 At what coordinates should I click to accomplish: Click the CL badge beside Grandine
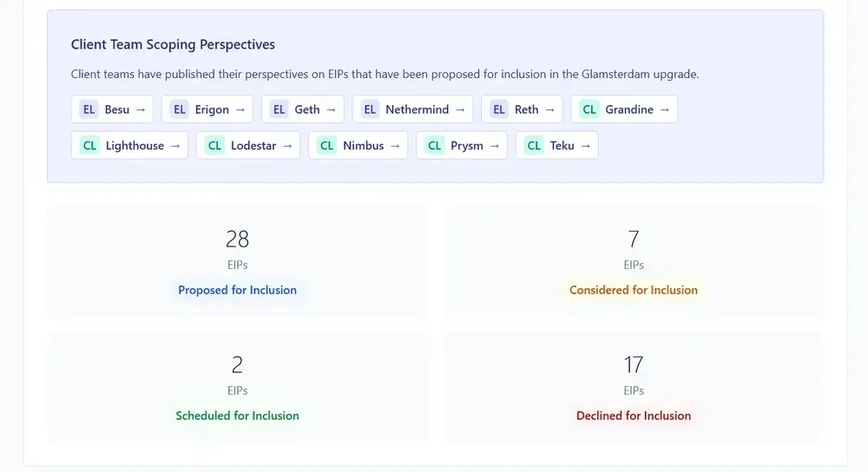point(589,109)
